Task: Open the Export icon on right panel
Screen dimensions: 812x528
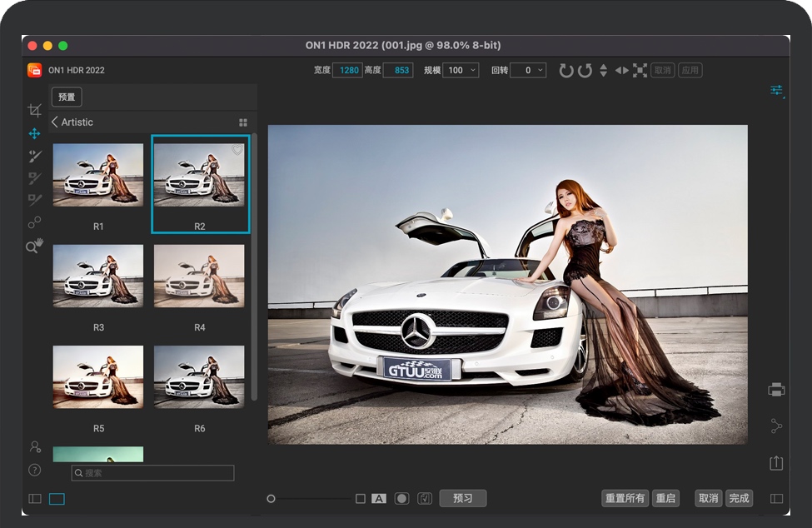Action: tap(776, 462)
